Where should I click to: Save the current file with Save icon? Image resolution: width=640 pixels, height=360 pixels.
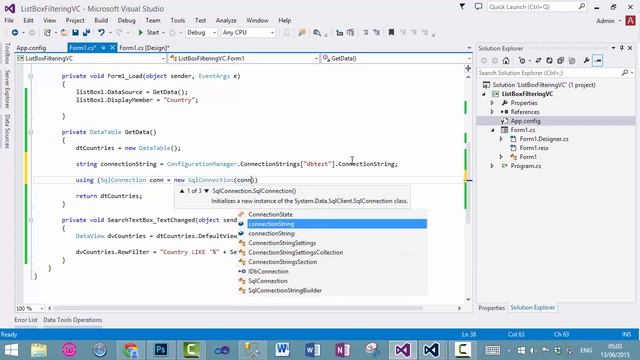[x=76, y=32]
